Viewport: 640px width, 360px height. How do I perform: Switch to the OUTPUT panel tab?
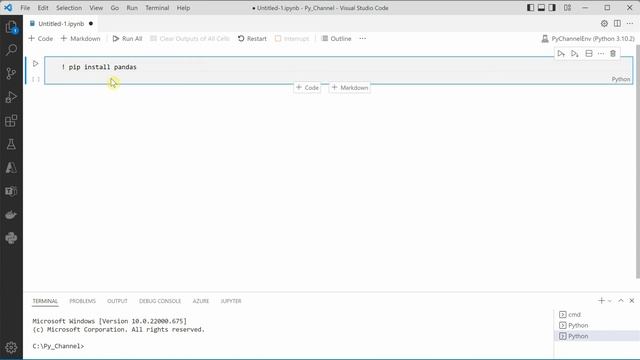point(117,301)
